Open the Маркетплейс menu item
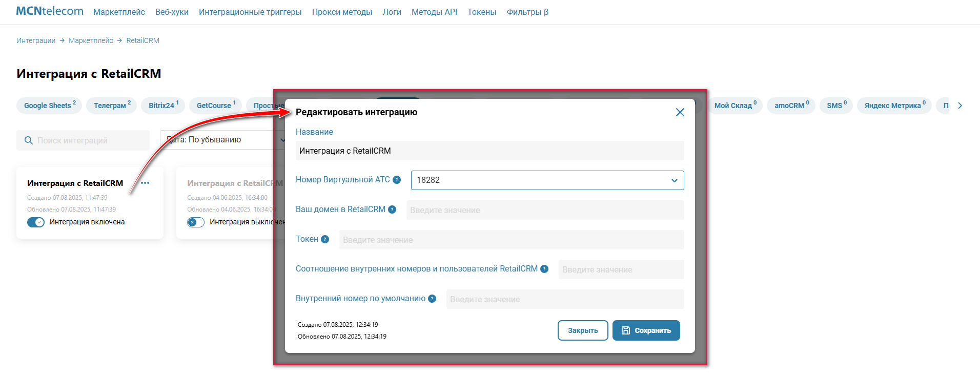 pos(119,12)
